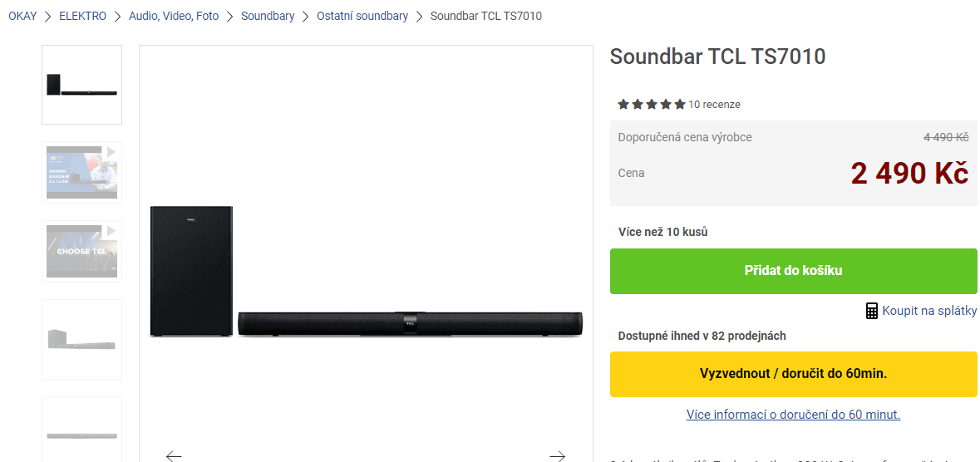The height and width of the screenshot is (462, 980).
Task: Open the 10 recenze reviews link
Action: click(x=714, y=105)
